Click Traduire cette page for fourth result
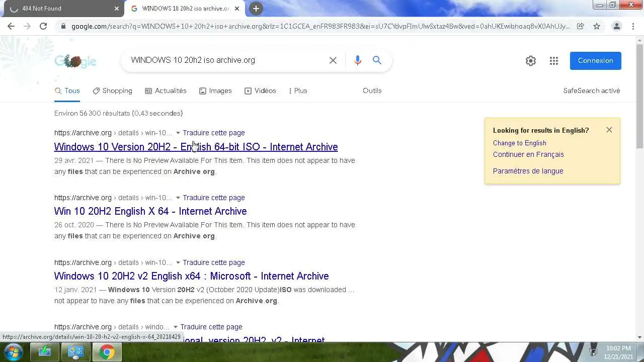644x362 pixels. tap(211, 327)
